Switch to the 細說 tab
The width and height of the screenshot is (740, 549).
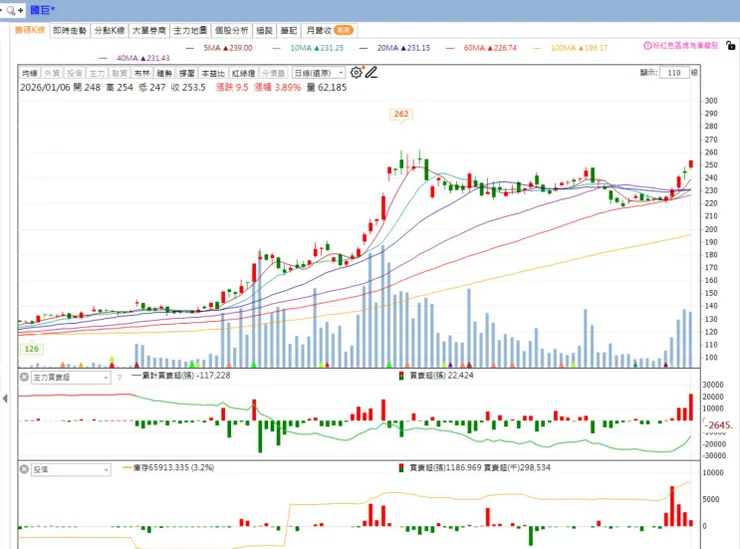point(264,30)
